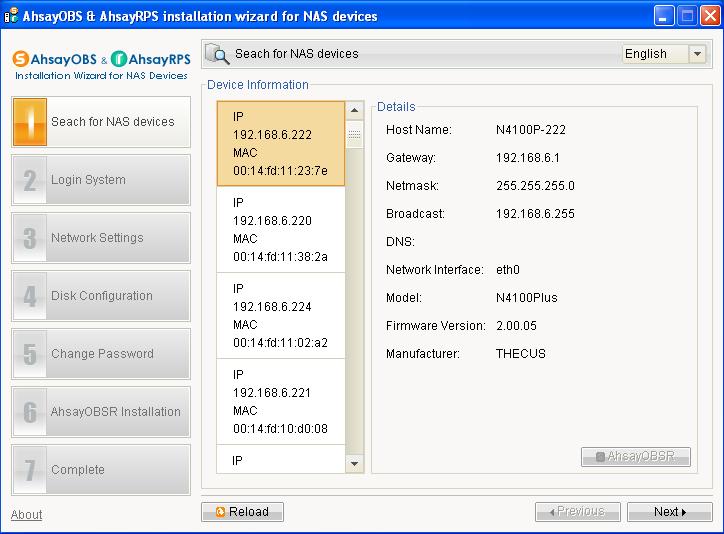This screenshot has height=534, width=724.
Task: Click the step 6 number icon
Action: (x=30, y=412)
